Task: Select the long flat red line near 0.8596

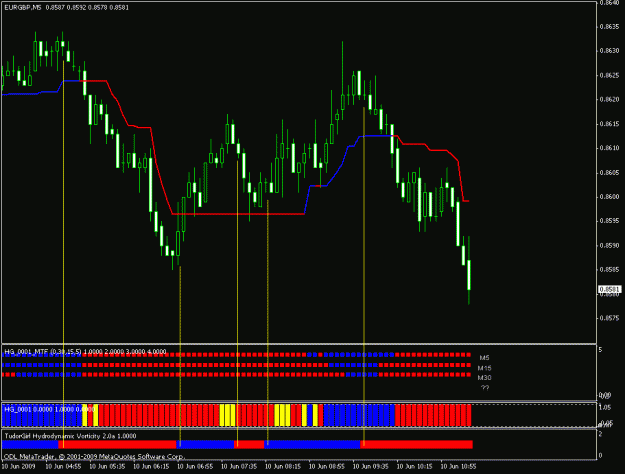Action: [x=238, y=214]
